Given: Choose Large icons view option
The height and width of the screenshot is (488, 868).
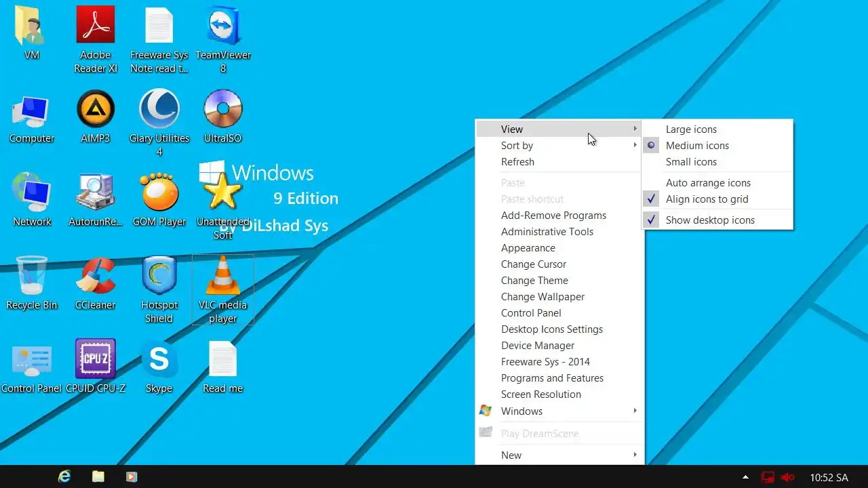Looking at the screenshot, I should pos(717,129).
